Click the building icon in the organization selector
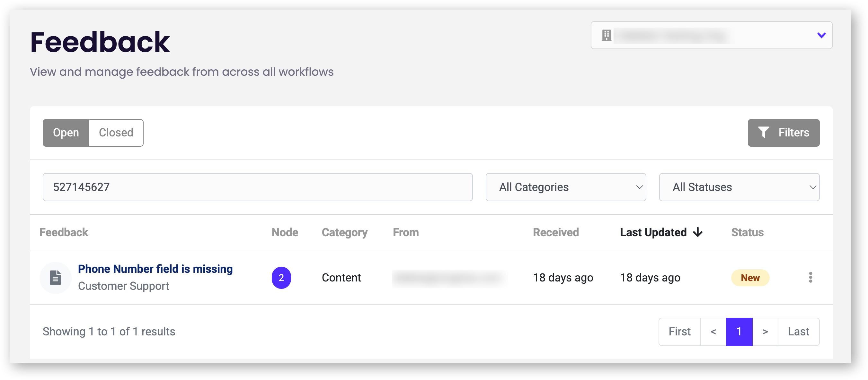Screen dimensions: 868x380 pyautogui.click(x=606, y=35)
